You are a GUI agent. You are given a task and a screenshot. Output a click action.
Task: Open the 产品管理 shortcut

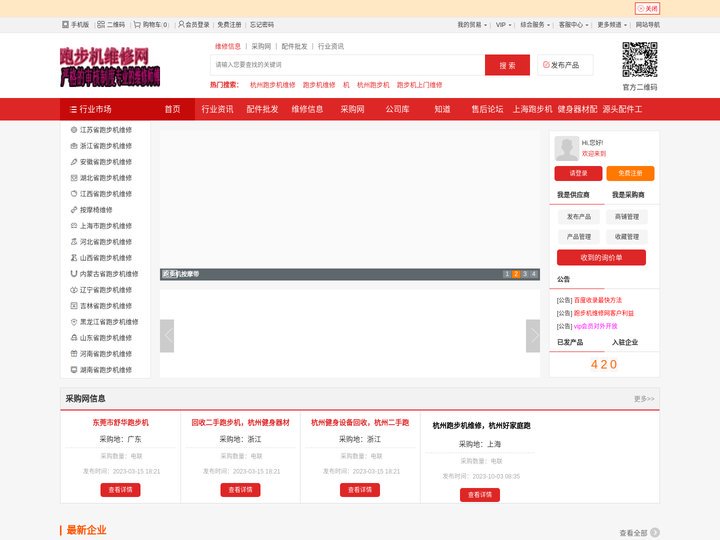pyautogui.click(x=579, y=237)
